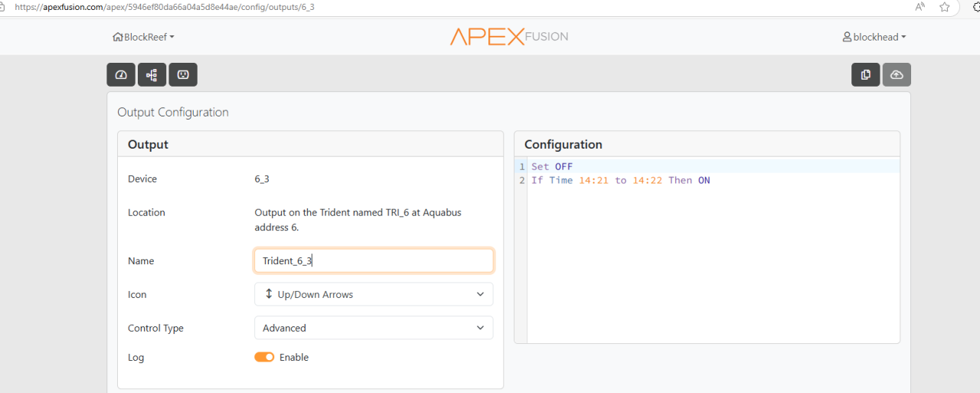Expand the BlockReef menu
The height and width of the screenshot is (393, 980).
[144, 37]
